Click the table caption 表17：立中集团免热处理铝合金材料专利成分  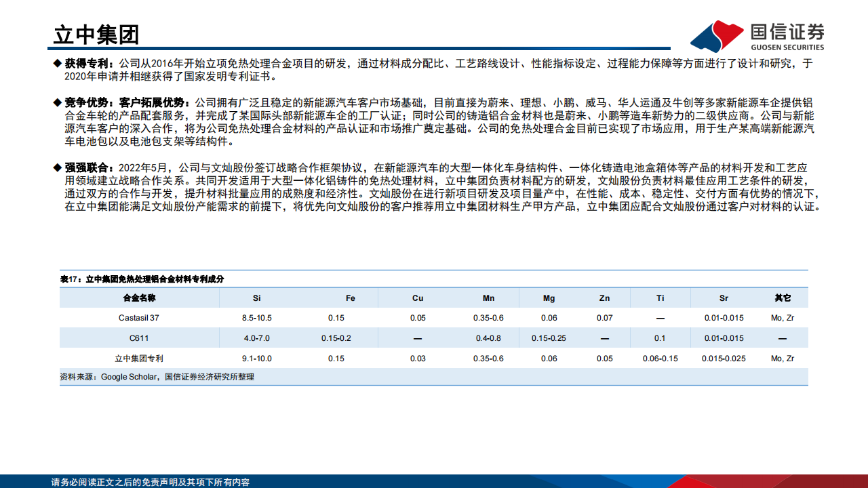(142, 279)
